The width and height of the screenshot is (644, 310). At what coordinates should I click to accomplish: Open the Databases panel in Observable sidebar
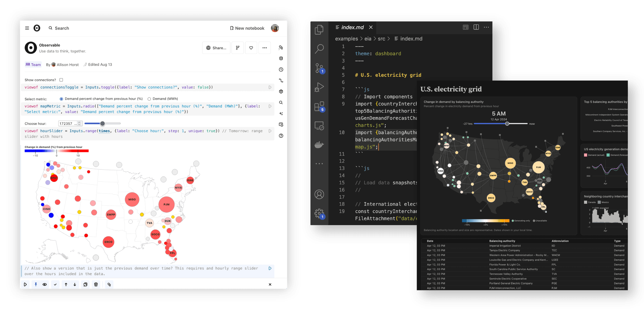[x=281, y=58]
